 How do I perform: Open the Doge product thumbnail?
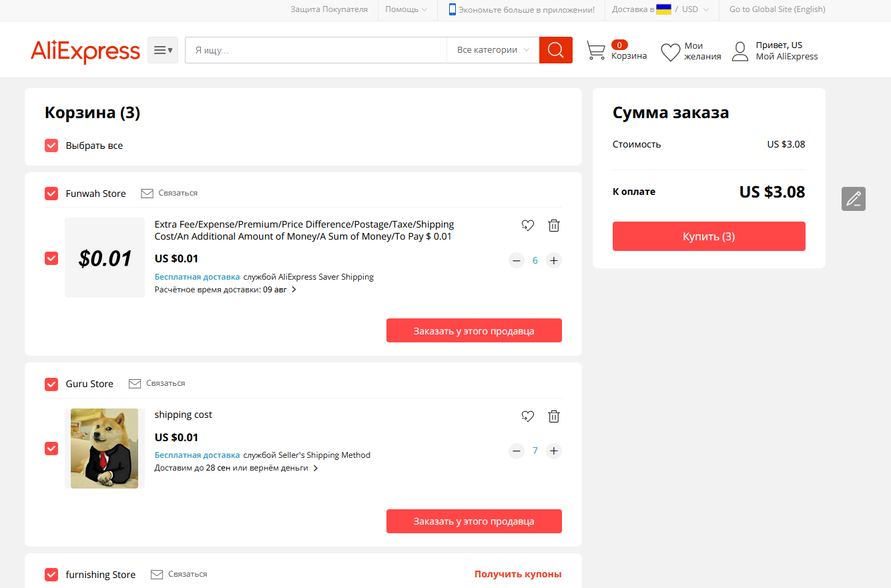coord(105,449)
